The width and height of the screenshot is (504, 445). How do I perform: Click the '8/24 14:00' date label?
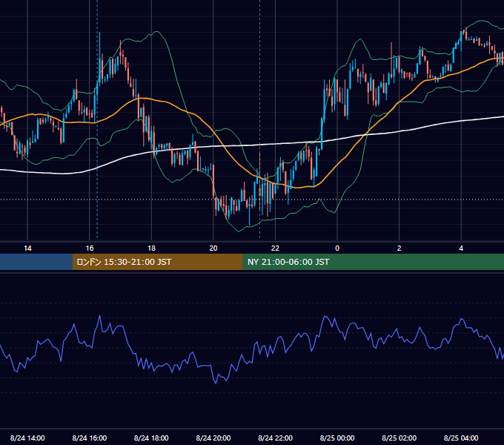click(x=27, y=438)
